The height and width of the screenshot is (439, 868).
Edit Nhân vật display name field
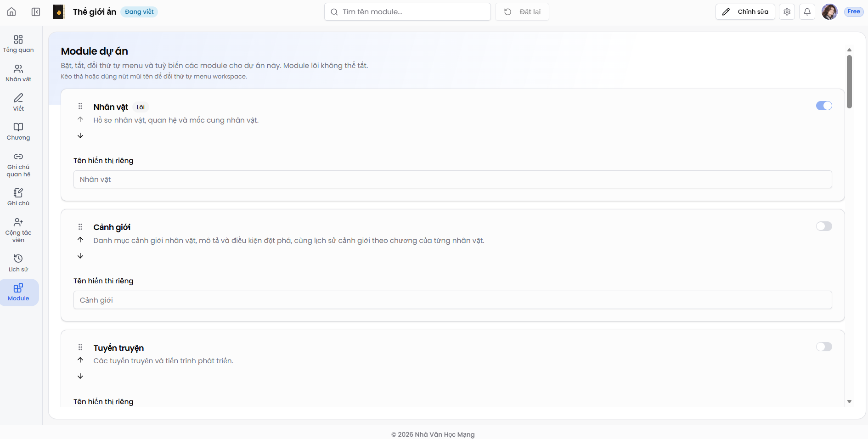[x=453, y=180]
